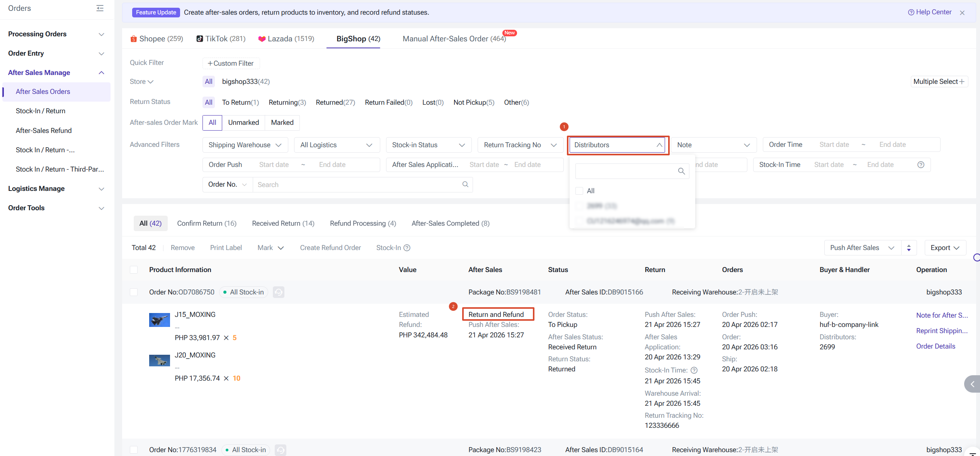Switch to the Lazada tab
Viewport: 980px width, 456px height.
pyautogui.click(x=286, y=39)
